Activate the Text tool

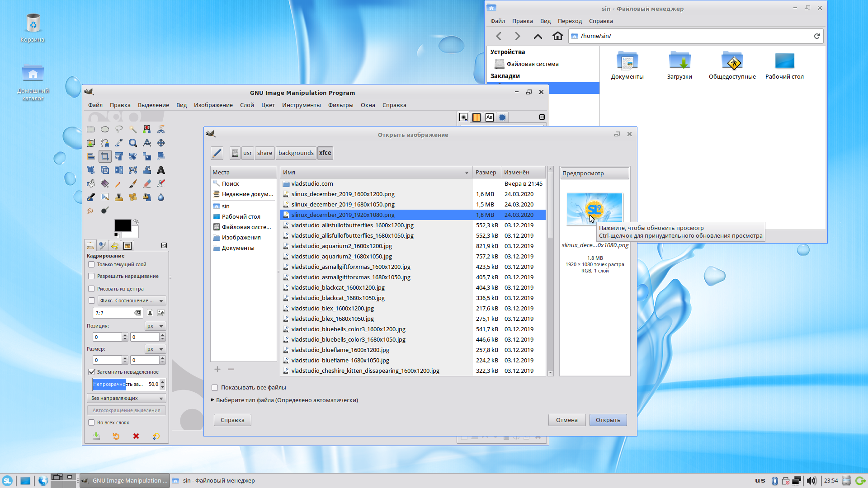[161, 170]
